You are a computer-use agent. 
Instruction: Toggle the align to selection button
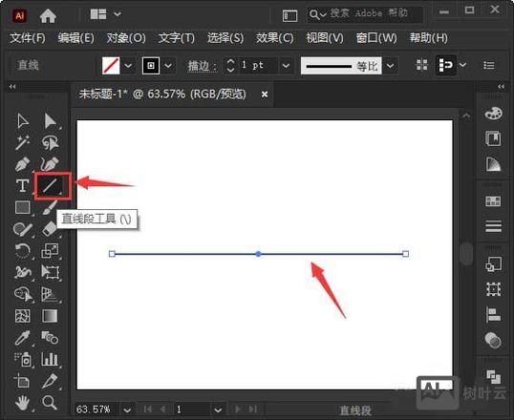click(445, 65)
